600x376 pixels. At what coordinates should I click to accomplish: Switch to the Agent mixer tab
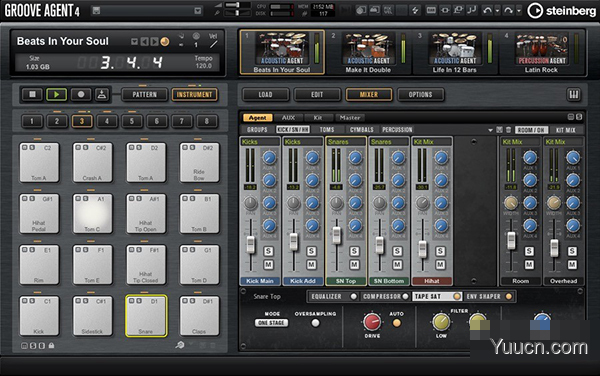(x=258, y=118)
